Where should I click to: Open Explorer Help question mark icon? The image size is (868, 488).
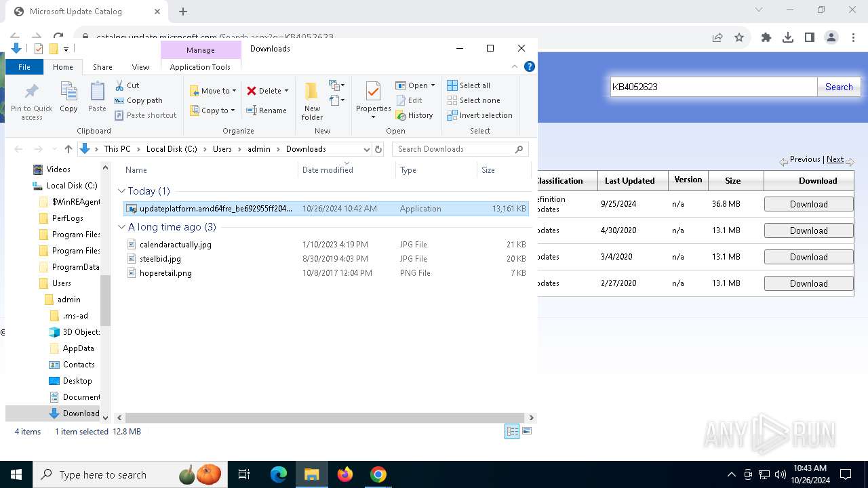tap(530, 66)
